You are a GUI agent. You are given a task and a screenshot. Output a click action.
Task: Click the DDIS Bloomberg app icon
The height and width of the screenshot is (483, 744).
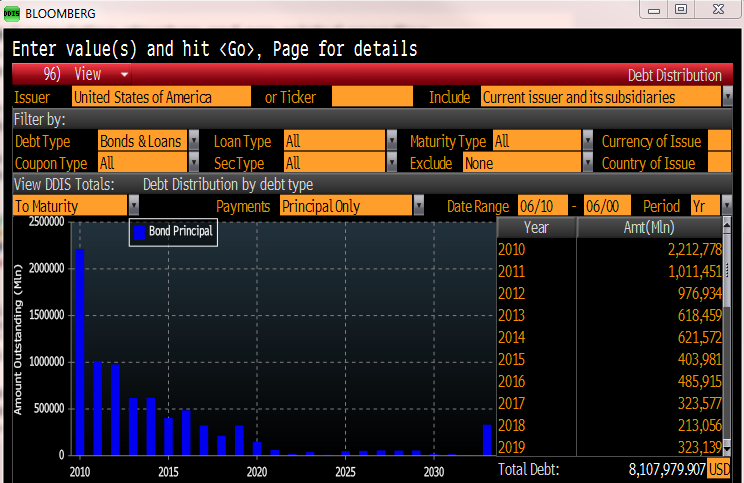[11, 13]
